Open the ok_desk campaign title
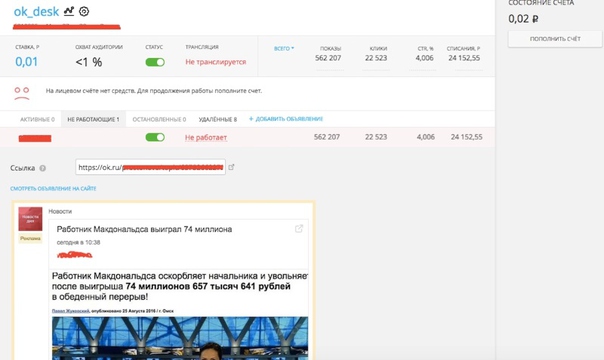The width and height of the screenshot is (604, 360). [x=36, y=12]
